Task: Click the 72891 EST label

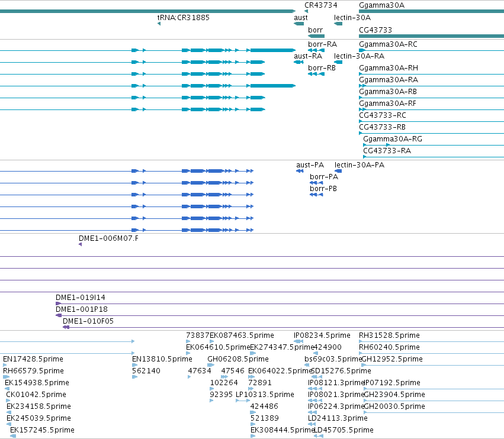Action: pos(260,383)
